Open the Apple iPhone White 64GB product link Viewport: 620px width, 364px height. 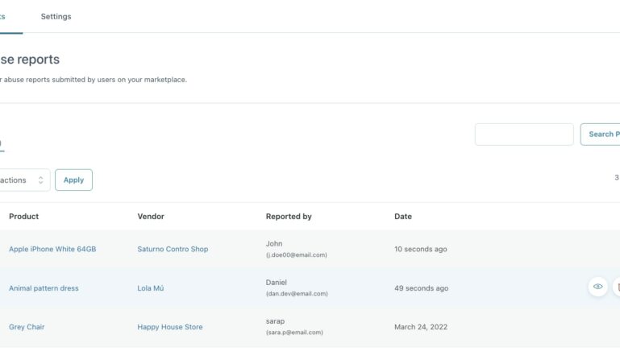click(52, 250)
